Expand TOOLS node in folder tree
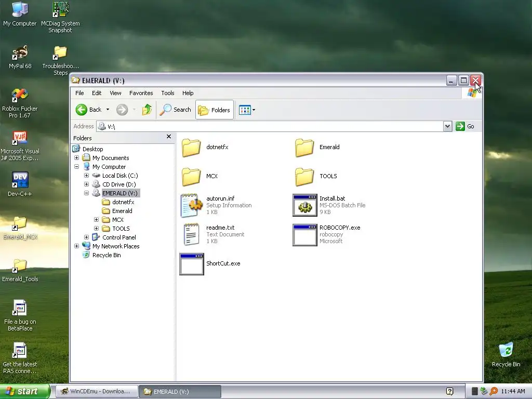 click(x=96, y=229)
